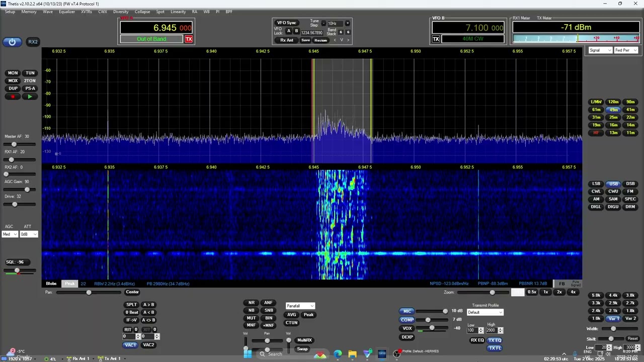
Task: Click the VFO A frequency display
Action: pos(156,28)
